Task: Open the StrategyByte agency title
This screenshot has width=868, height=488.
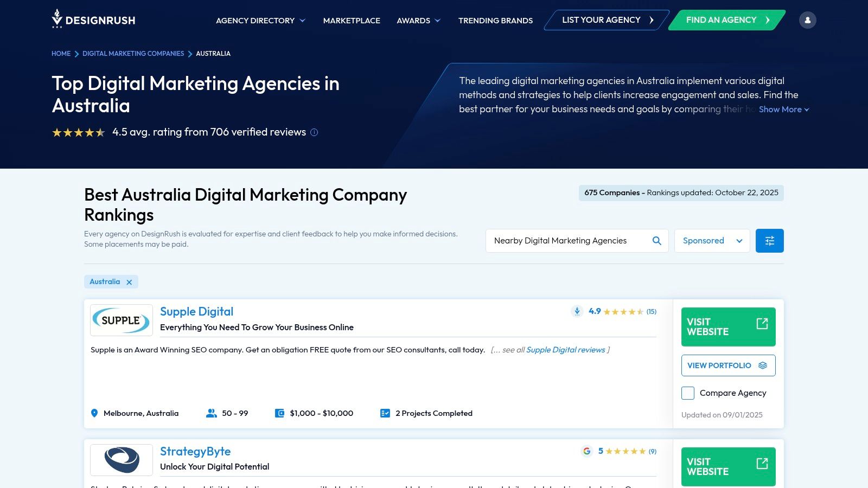Action: (195, 452)
